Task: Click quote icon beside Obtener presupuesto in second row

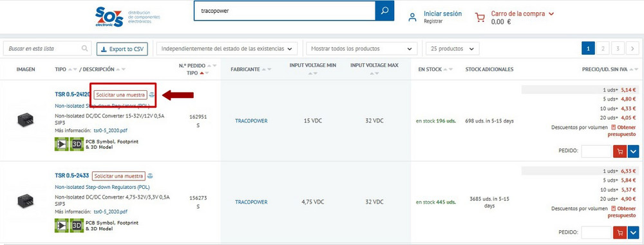Action: click(614, 209)
